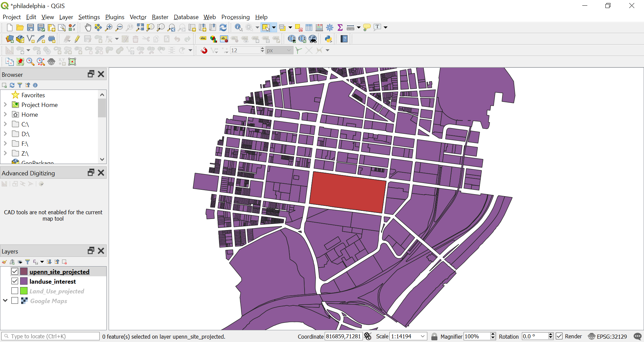Click the Identify Features tool

coord(238,27)
